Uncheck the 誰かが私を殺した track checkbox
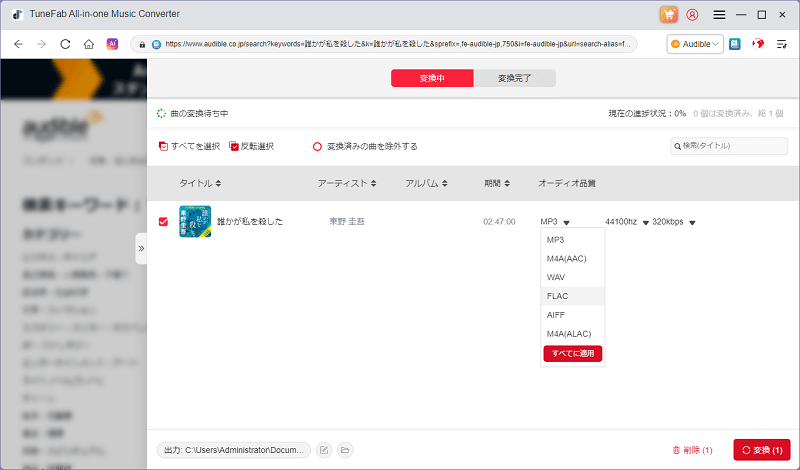Viewport: 800px width, 470px height. point(164,221)
